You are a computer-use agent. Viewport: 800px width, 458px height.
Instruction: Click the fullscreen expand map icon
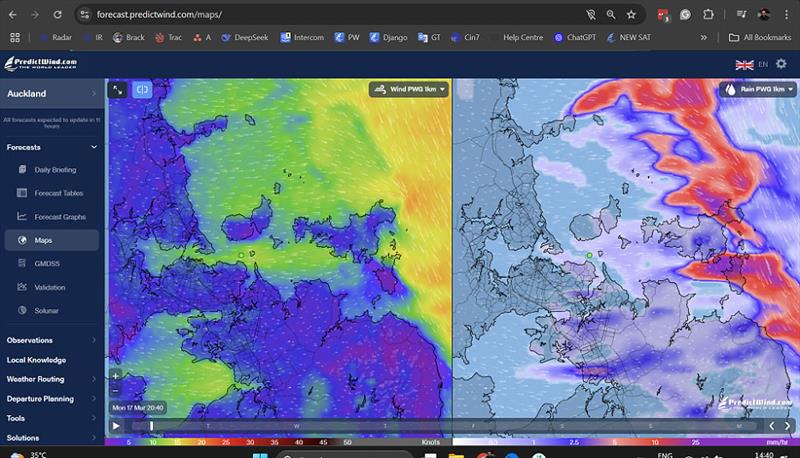point(118,90)
